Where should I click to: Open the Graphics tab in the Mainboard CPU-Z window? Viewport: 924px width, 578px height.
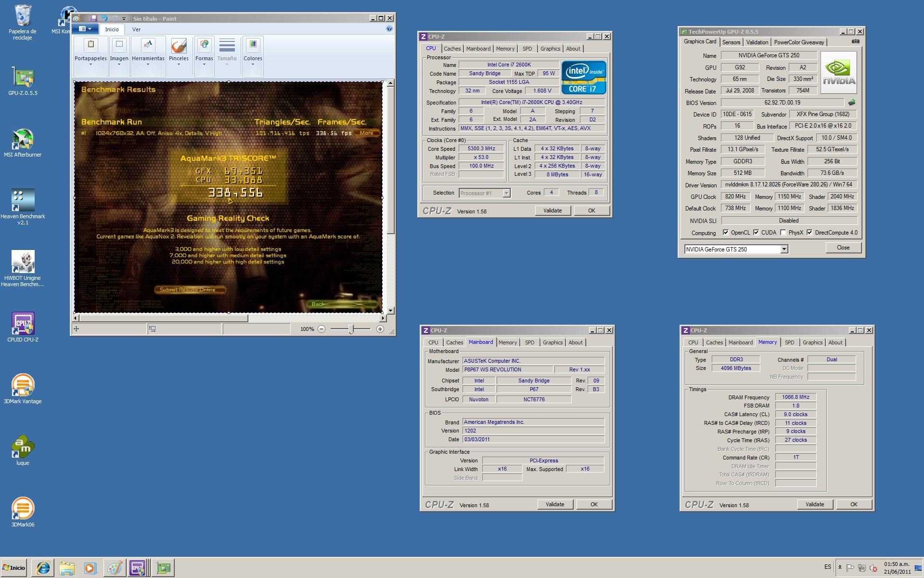click(552, 342)
